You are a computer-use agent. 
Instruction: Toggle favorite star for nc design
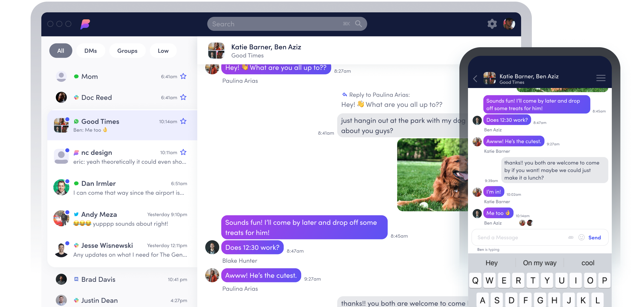click(x=183, y=152)
